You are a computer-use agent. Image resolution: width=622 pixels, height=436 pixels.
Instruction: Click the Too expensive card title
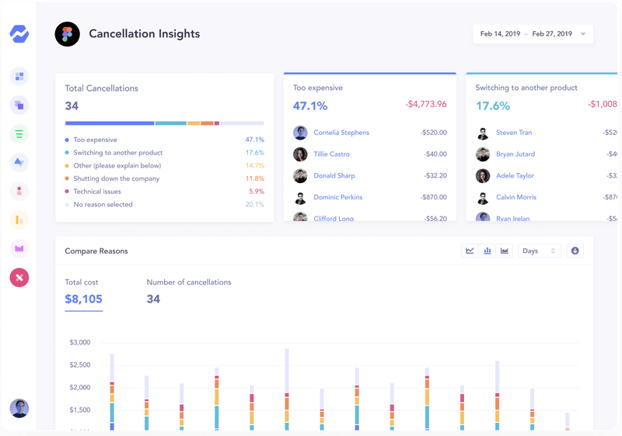pos(318,88)
